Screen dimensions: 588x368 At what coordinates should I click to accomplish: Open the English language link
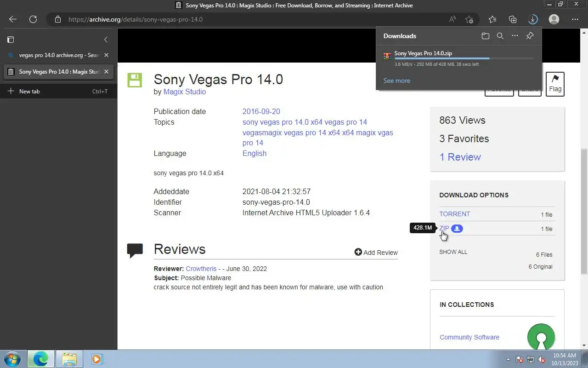(254, 153)
